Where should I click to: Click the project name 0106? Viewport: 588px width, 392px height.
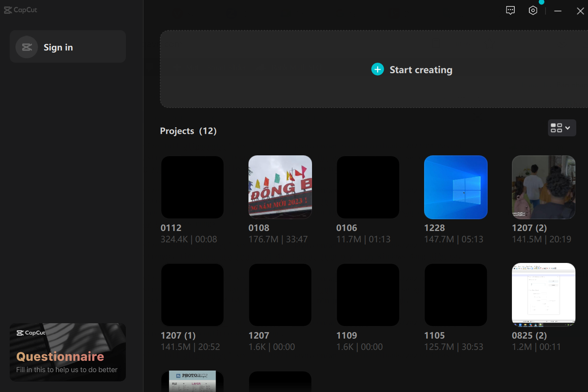coord(346,228)
